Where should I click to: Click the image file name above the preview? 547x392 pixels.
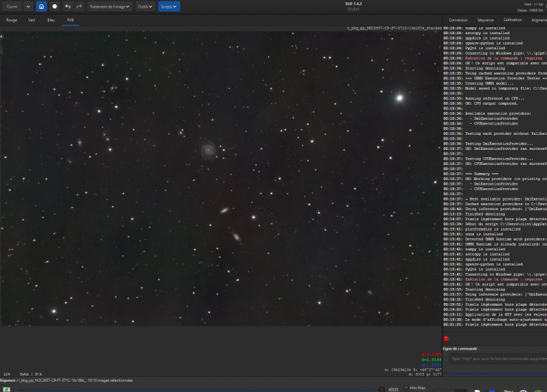(395, 28)
